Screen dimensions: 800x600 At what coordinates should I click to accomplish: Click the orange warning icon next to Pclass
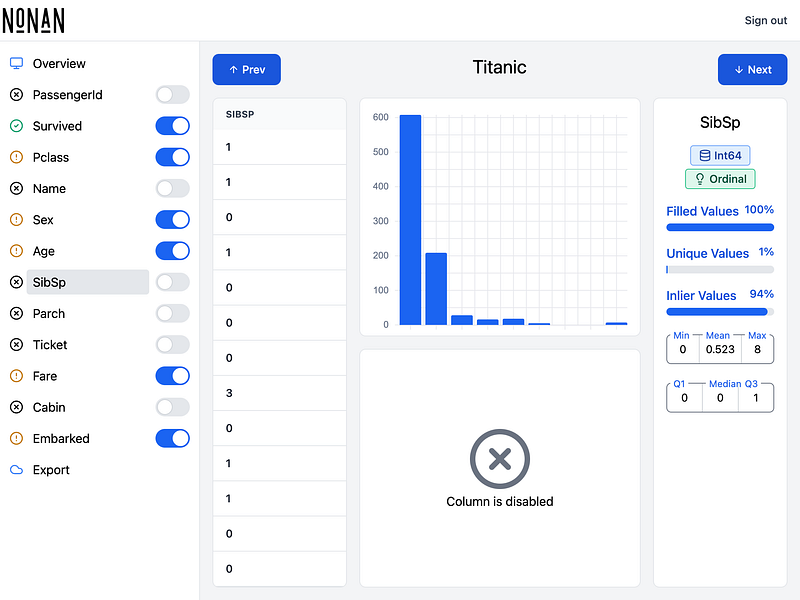point(14,157)
